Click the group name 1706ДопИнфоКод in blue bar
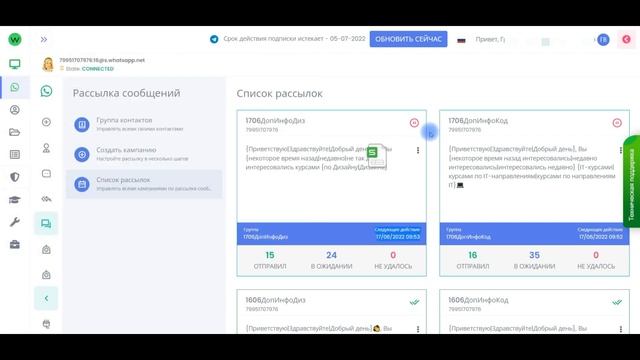 point(468,237)
